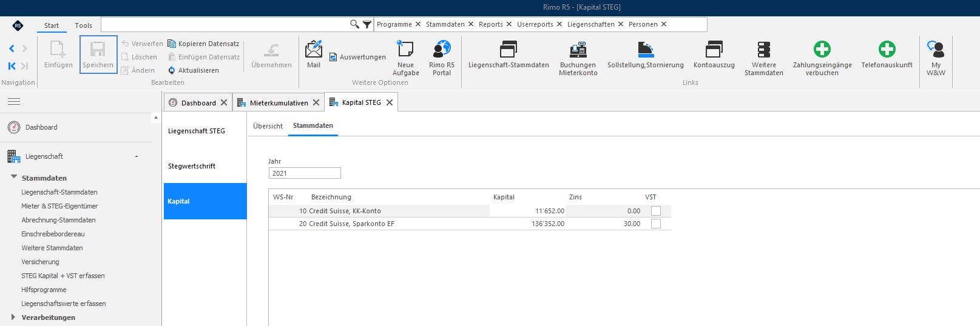Click Zahlungseingänge verbuchen
The height and width of the screenshot is (326, 980).
point(822,58)
